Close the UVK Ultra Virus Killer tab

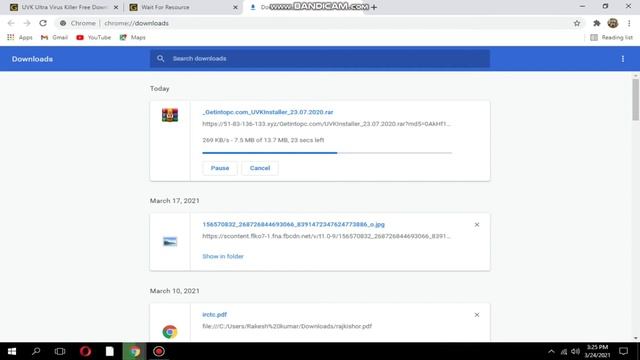(116, 7)
